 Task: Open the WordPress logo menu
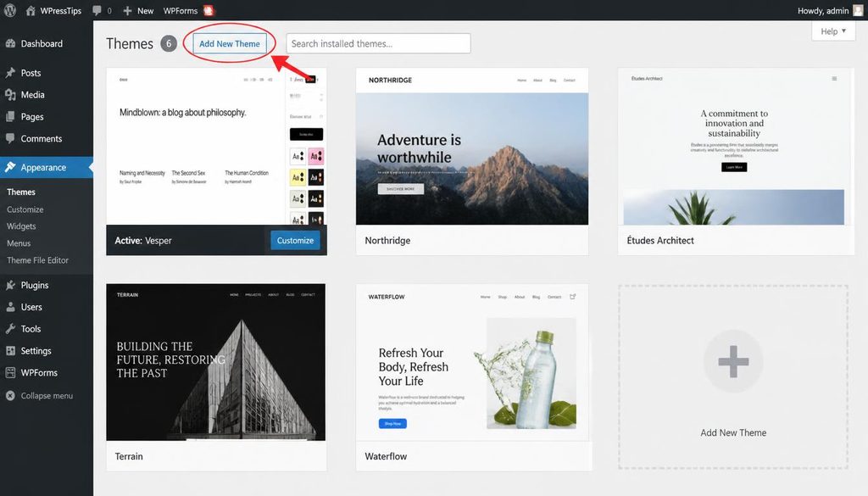[10, 10]
